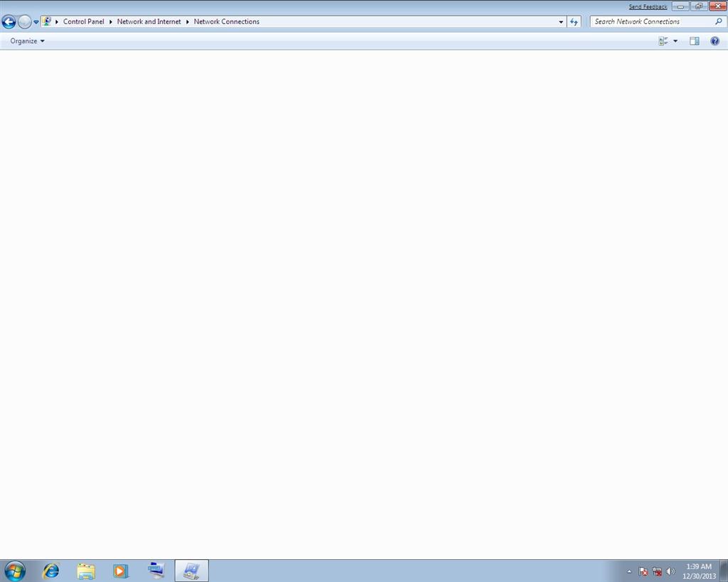Show hidden icons in the system tray
728x582 pixels.
[x=629, y=571]
